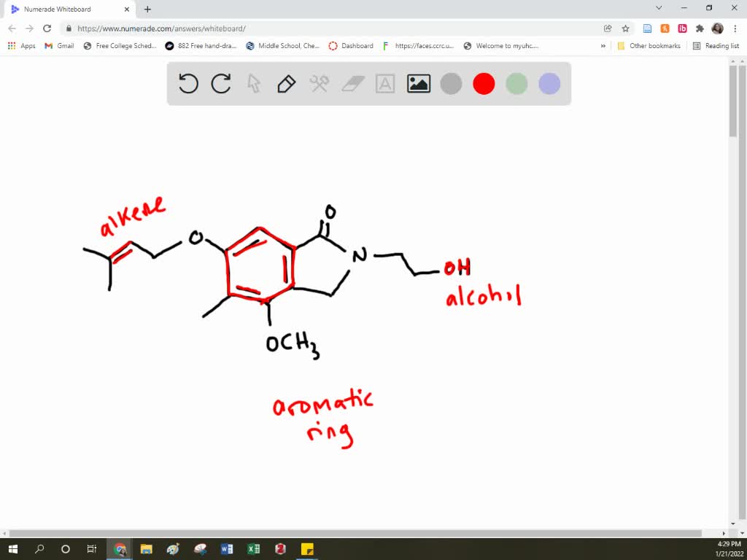Expand hidden bookmarks with the chevron arrow

603,45
